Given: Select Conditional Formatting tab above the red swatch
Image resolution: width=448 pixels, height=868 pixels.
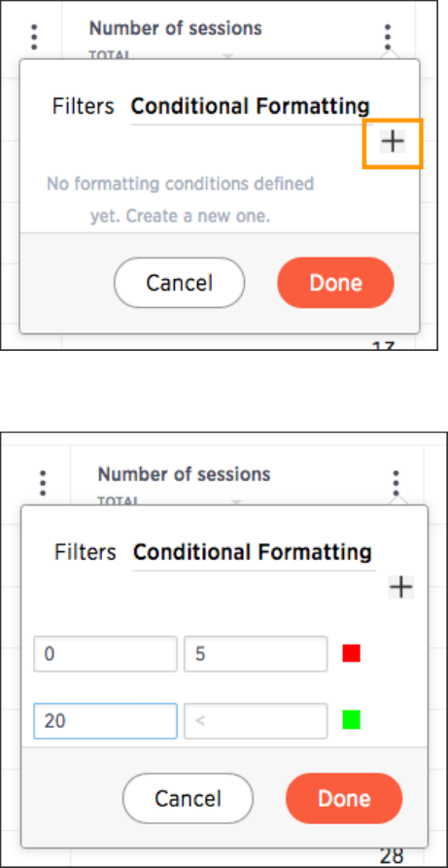Looking at the screenshot, I should [x=253, y=552].
